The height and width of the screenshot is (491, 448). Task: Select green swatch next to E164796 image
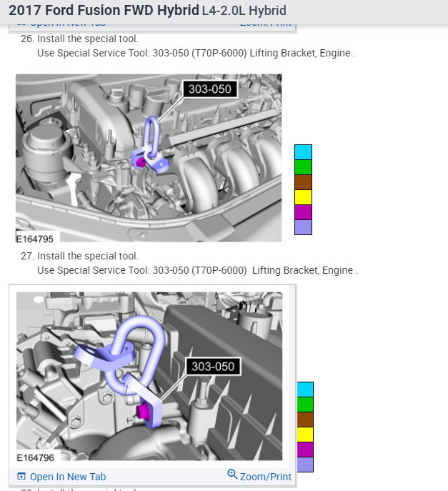pos(305,405)
